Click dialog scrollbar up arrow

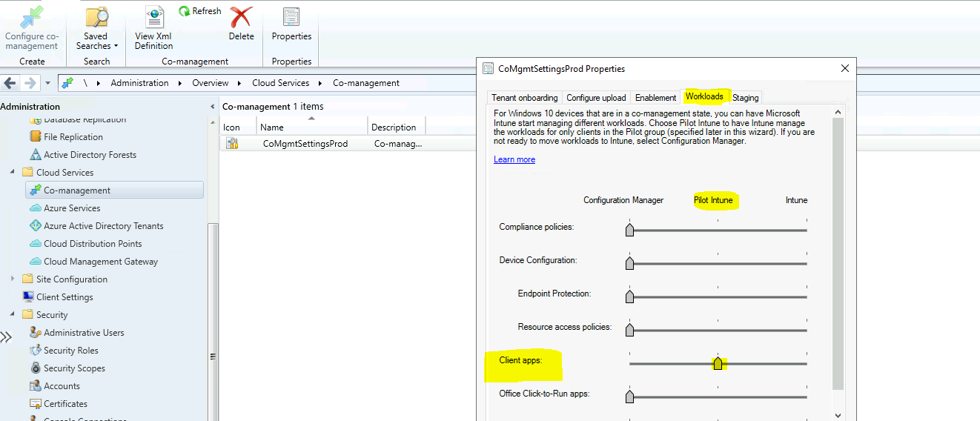pos(838,111)
